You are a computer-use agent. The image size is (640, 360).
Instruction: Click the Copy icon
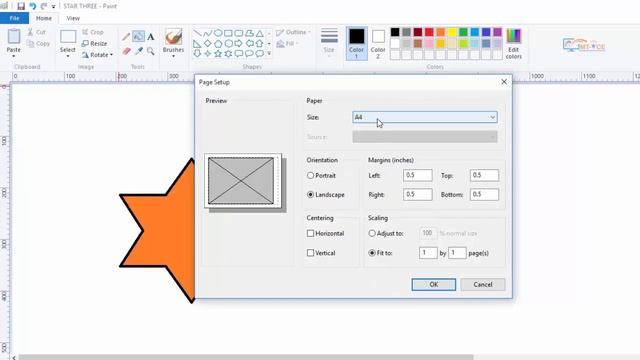click(x=31, y=44)
